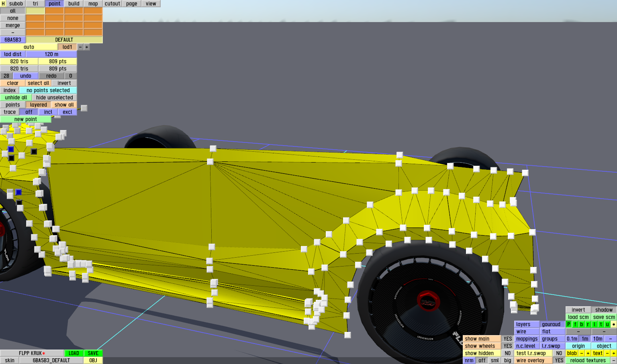
Task: Click the yellow H hide-interface button
Action: pos(3,4)
